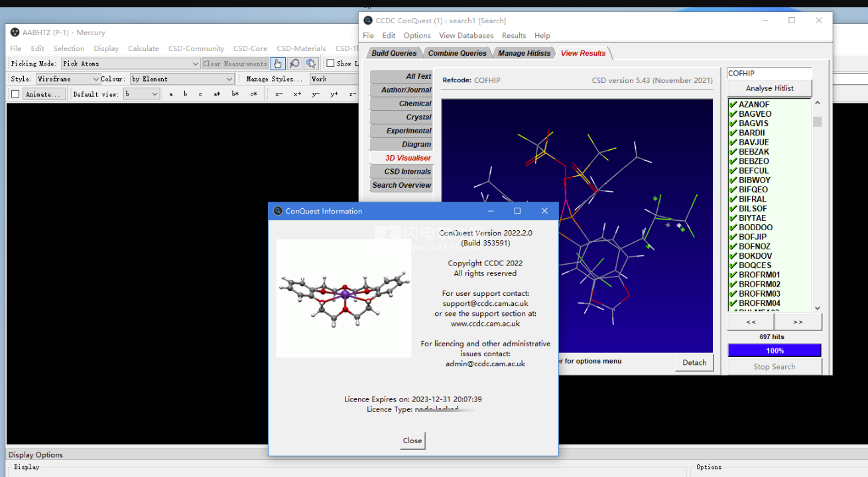This screenshot has height=477, width=868.
Task: Switch to the Manage Hitlists tab
Action: pyautogui.click(x=525, y=53)
